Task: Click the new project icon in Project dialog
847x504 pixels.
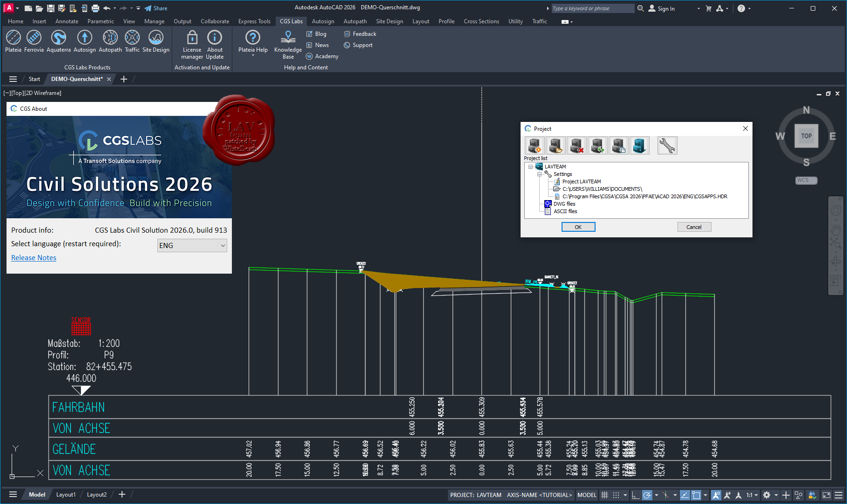Action: pyautogui.click(x=534, y=146)
